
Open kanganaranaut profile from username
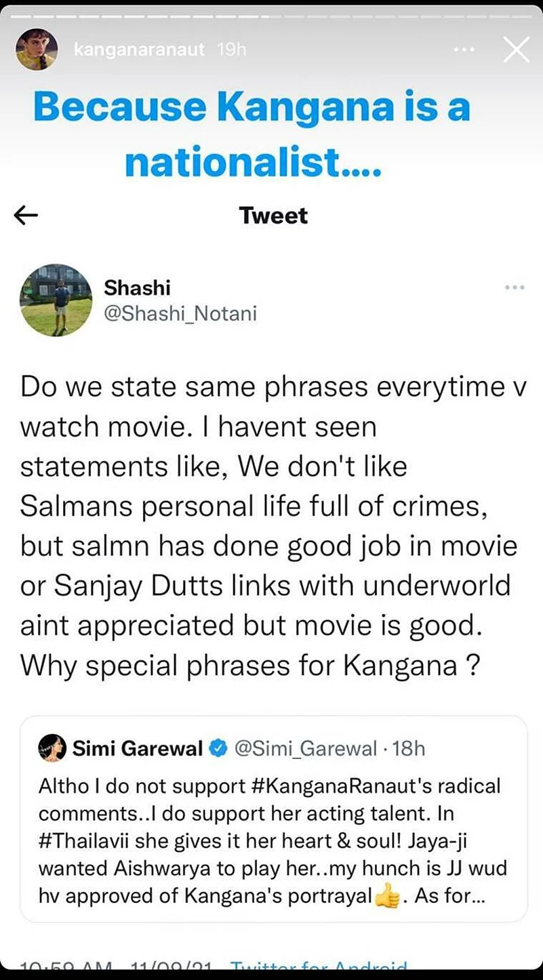coord(138,50)
